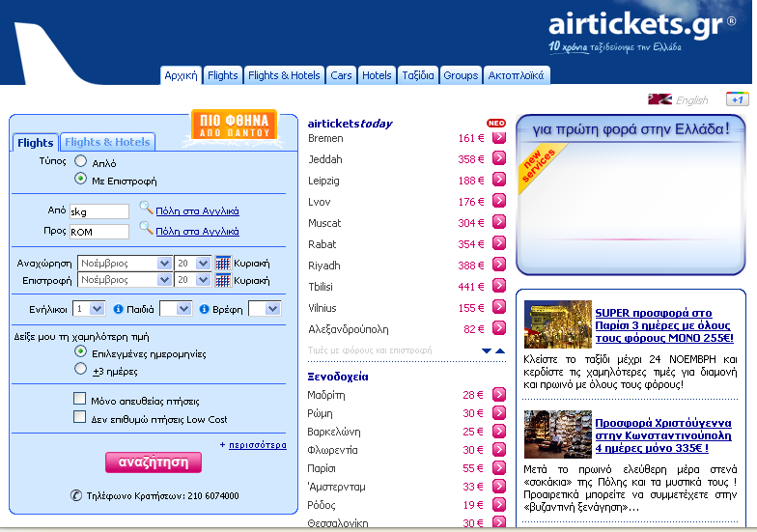Open the departure day dropdown

click(x=192, y=263)
